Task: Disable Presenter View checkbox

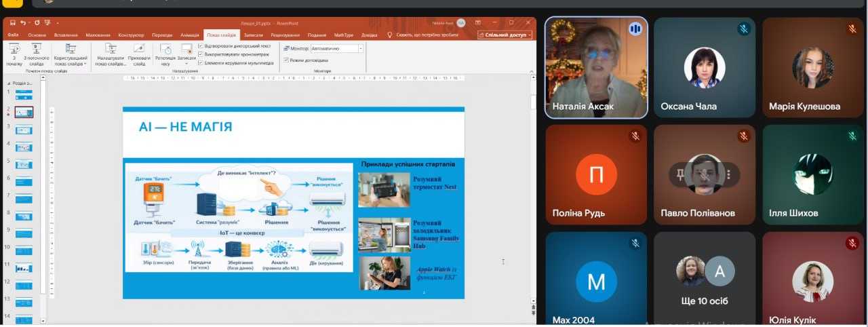Action: click(x=286, y=60)
